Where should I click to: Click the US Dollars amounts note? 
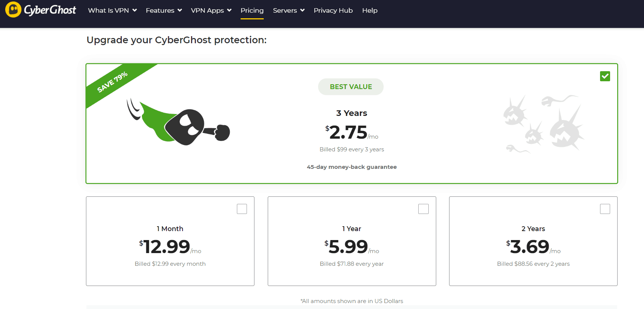352,301
